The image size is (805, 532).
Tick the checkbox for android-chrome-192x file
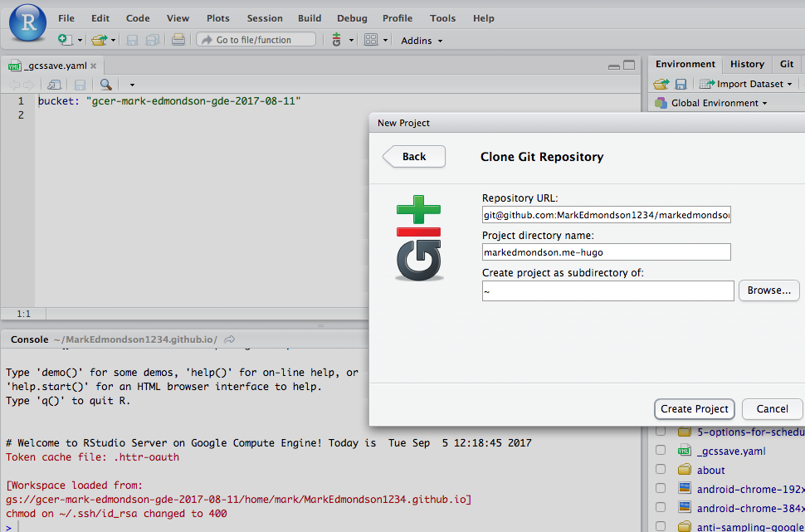point(661,489)
